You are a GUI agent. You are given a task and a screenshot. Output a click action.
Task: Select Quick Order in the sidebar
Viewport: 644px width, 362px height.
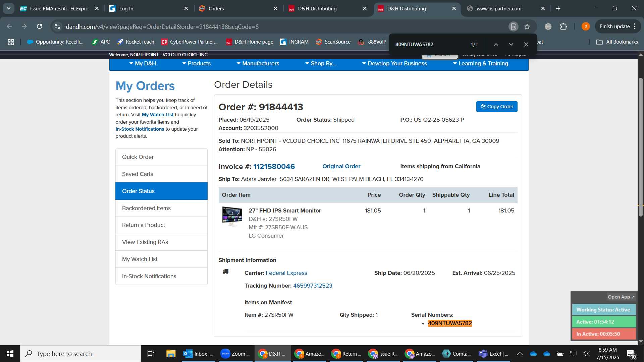161,157
